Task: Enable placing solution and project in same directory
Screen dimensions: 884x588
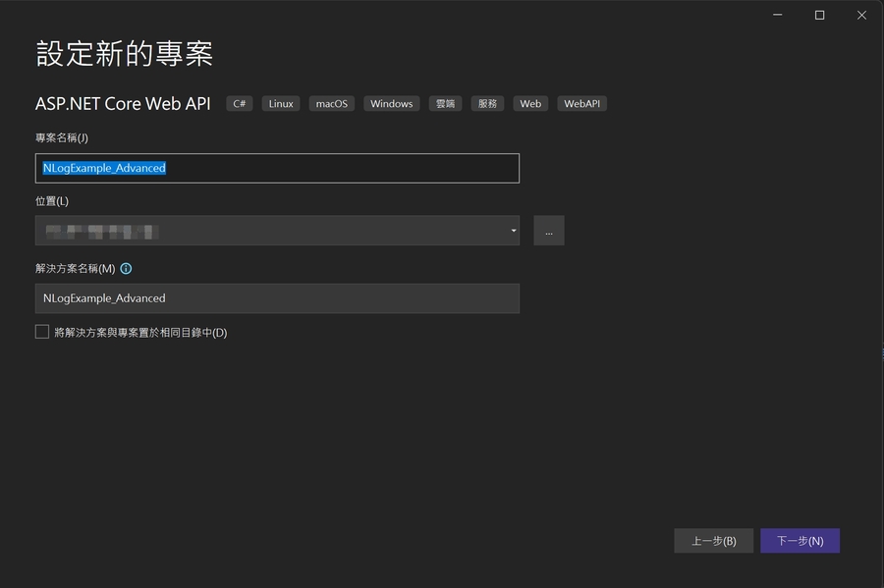Action: point(42,332)
